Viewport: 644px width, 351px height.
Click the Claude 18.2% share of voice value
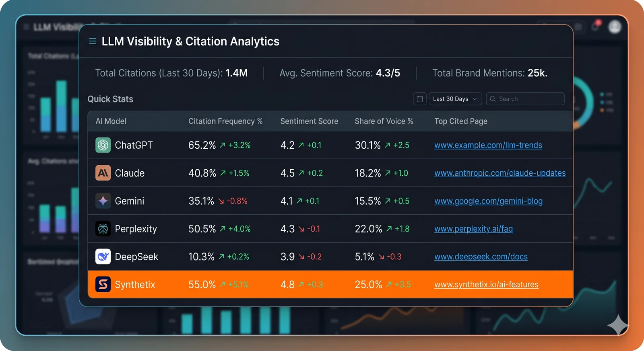click(x=367, y=173)
